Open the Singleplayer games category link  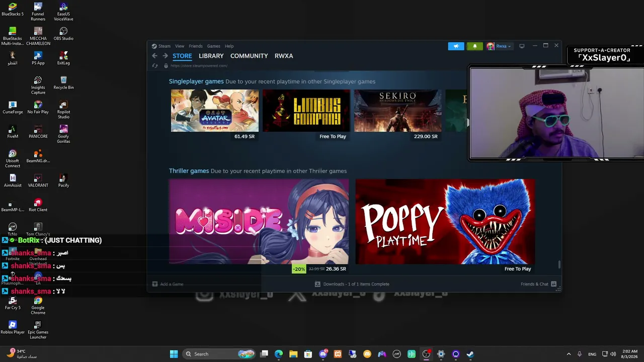[x=196, y=81]
